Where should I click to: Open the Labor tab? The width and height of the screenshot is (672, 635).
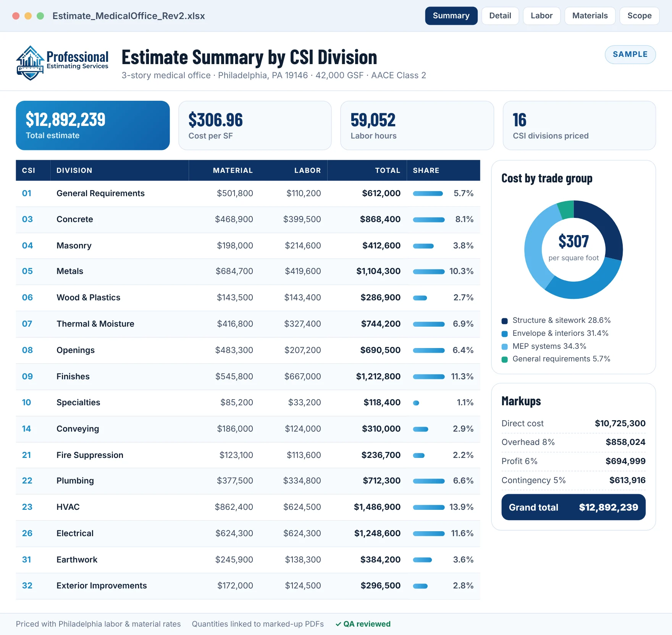541,16
